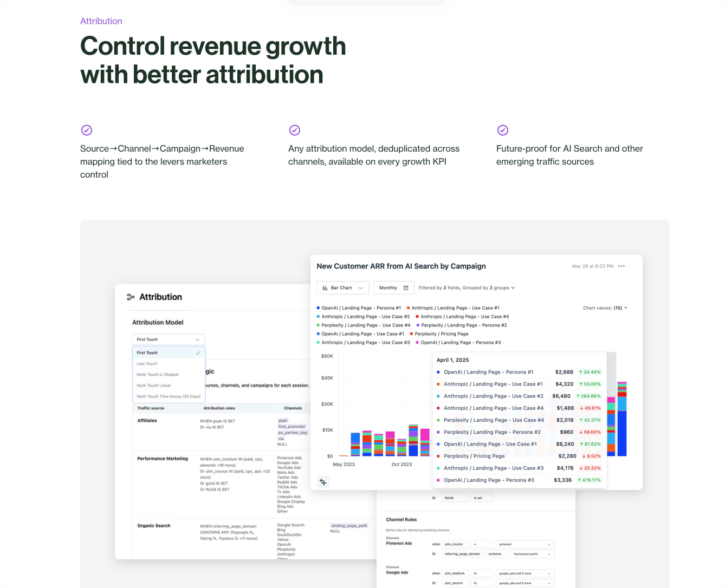Open the %pinterest.com% value dropdown
The width and height of the screenshot is (725, 588).
533,554
